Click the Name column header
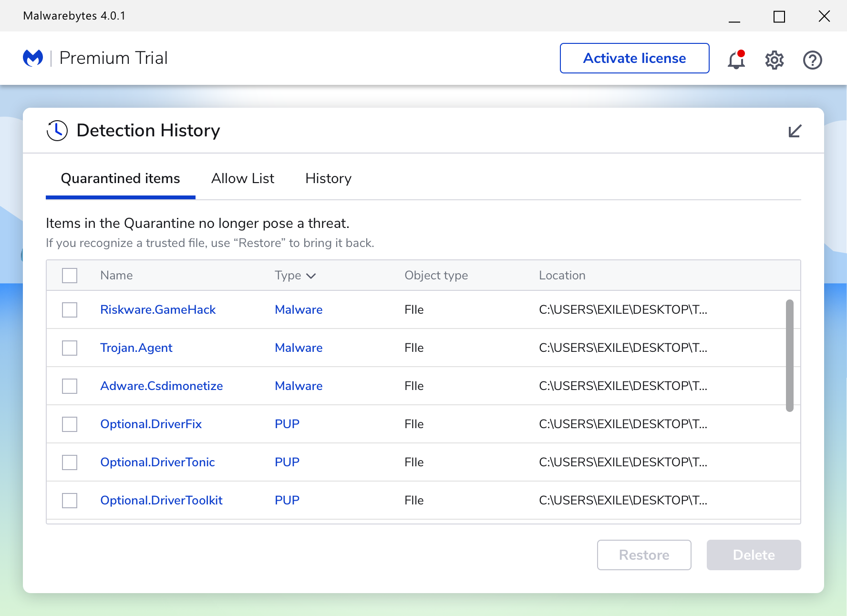 click(116, 276)
